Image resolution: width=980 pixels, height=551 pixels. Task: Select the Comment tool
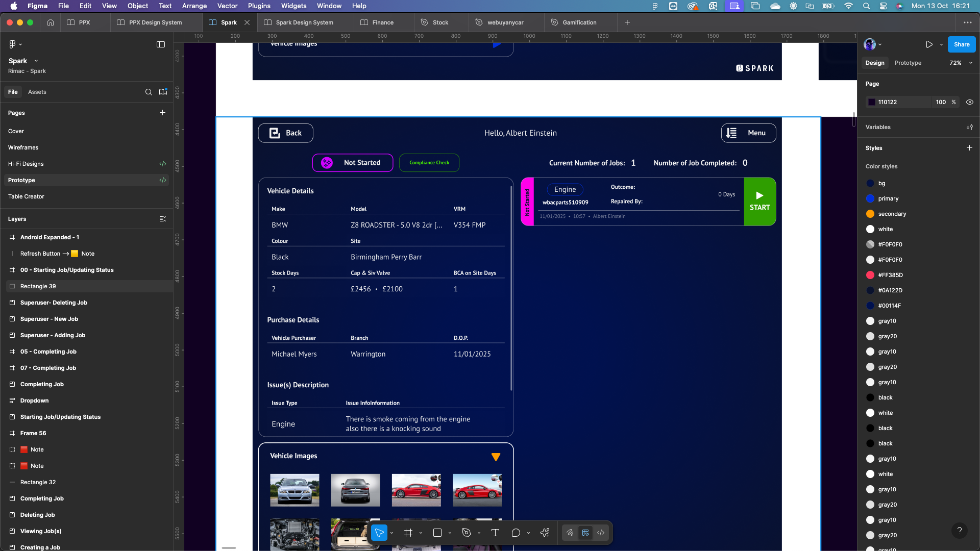pos(516,533)
